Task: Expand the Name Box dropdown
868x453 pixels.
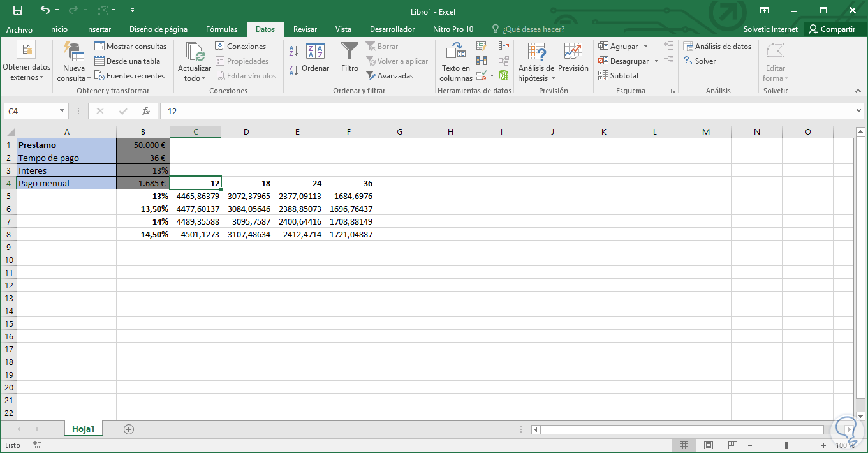Action: click(63, 111)
